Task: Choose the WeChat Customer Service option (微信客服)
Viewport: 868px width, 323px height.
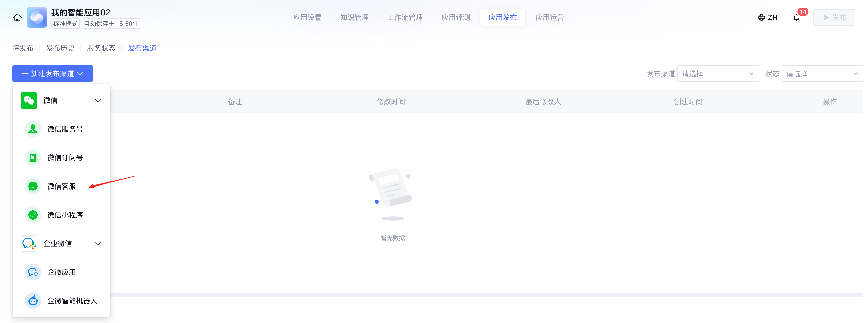Action: (61, 186)
